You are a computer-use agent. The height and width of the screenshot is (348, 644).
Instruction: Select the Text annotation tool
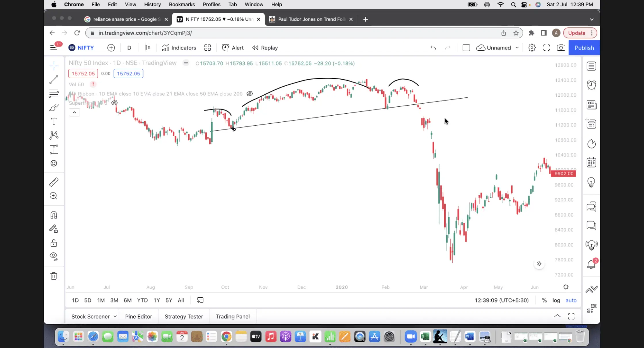[54, 121]
